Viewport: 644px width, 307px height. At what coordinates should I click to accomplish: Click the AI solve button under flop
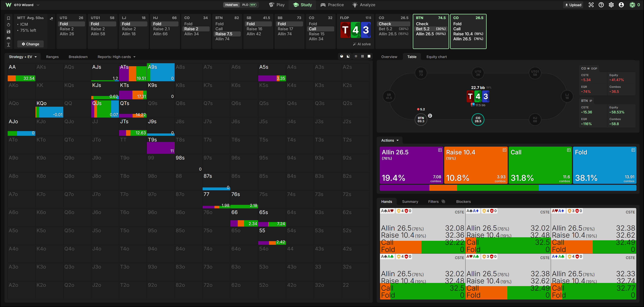pyautogui.click(x=362, y=44)
